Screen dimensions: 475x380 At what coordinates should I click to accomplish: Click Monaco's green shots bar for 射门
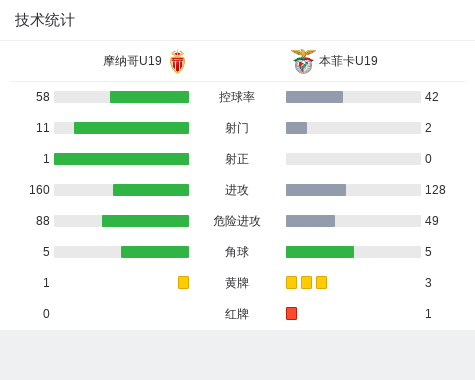pyautogui.click(x=131, y=128)
